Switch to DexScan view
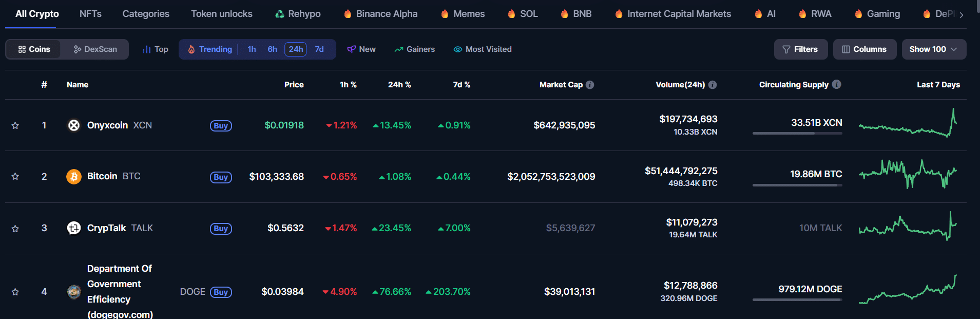980x319 pixels. tap(95, 49)
